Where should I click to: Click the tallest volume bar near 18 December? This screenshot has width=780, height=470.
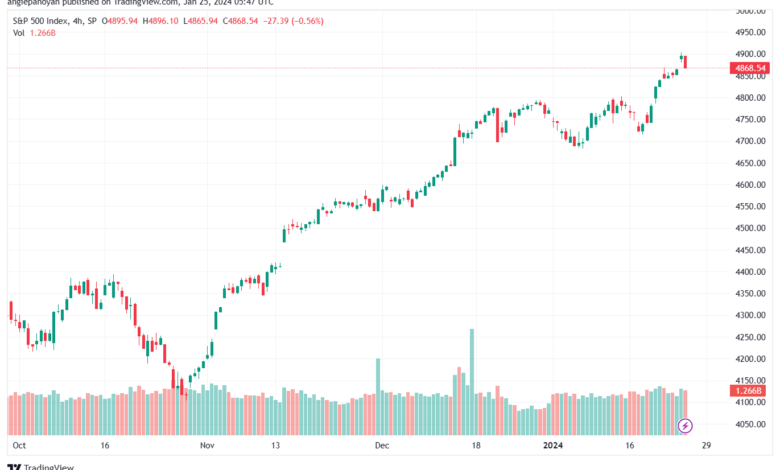(x=472, y=381)
